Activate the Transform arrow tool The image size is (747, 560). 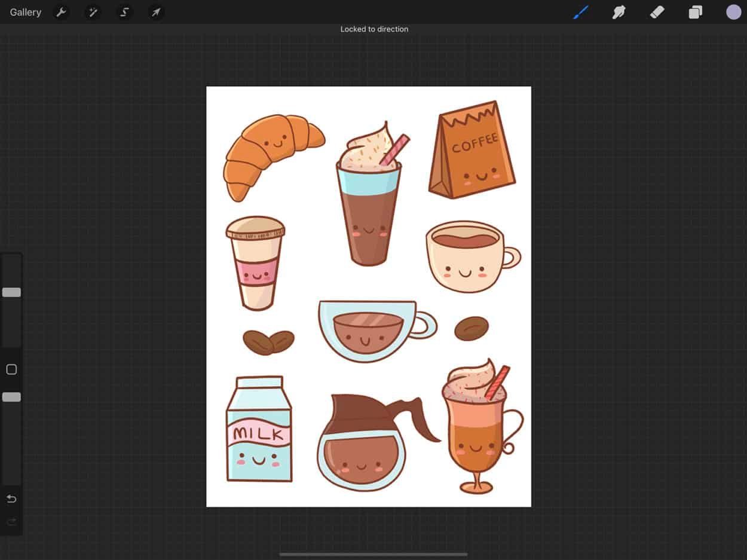(156, 12)
